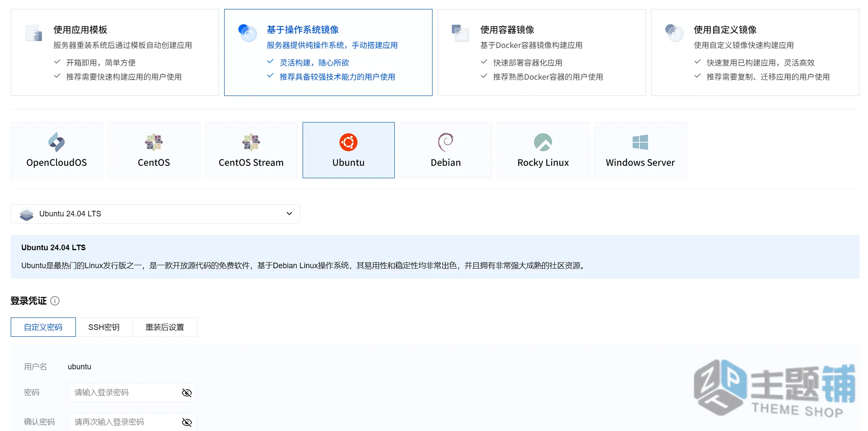Click text 基于Docker容器镜像构建应用
This screenshot has width=868, height=431.
[531, 45]
